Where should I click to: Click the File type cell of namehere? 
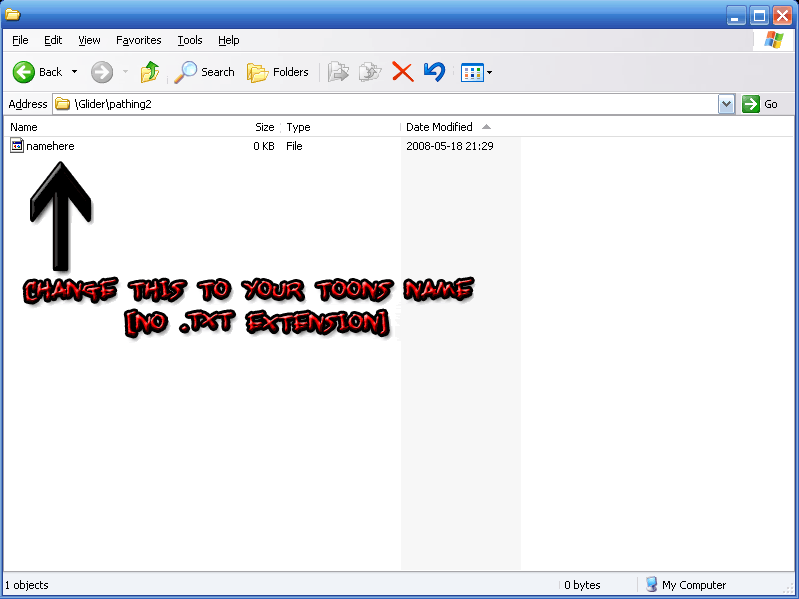[x=294, y=146]
